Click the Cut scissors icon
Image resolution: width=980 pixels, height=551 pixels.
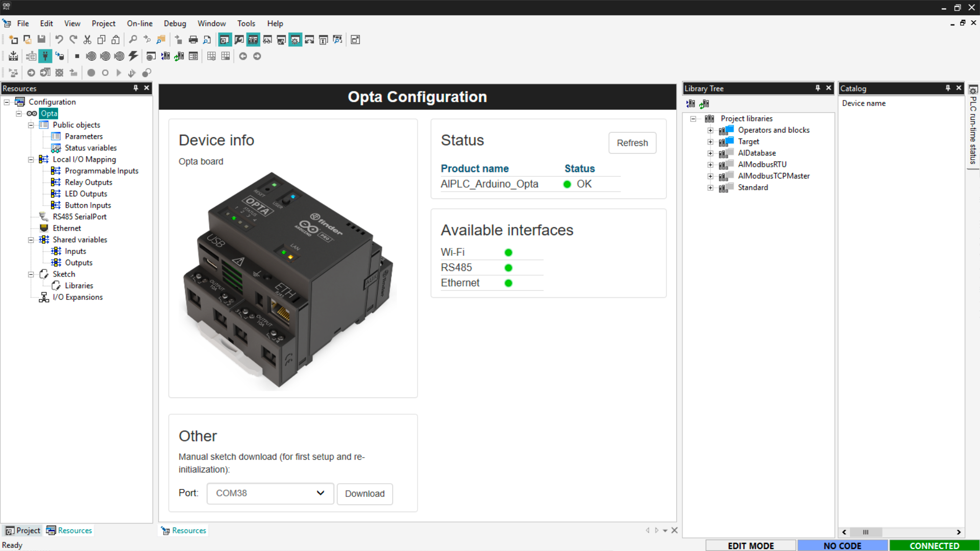pos(87,39)
